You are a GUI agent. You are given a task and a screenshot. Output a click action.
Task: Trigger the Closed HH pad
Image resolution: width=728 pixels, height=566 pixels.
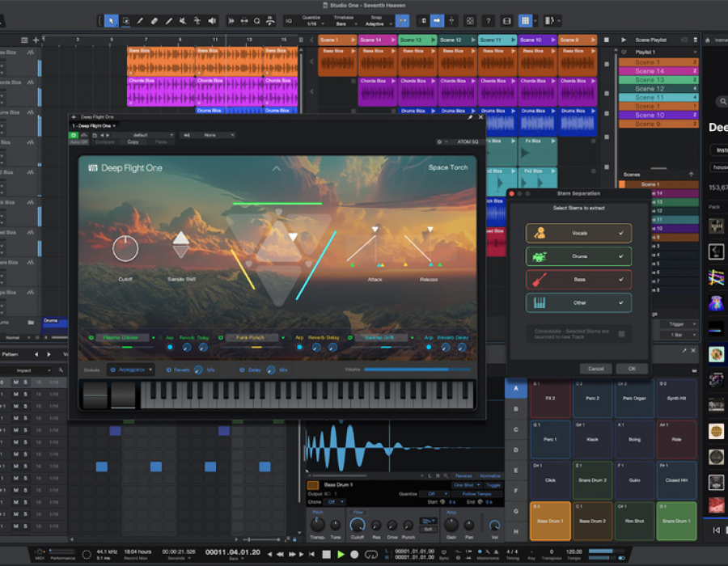click(676, 480)
